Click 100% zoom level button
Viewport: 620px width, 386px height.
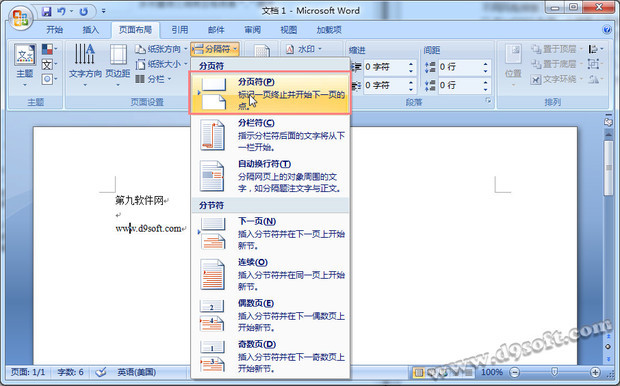pos(491,372)
